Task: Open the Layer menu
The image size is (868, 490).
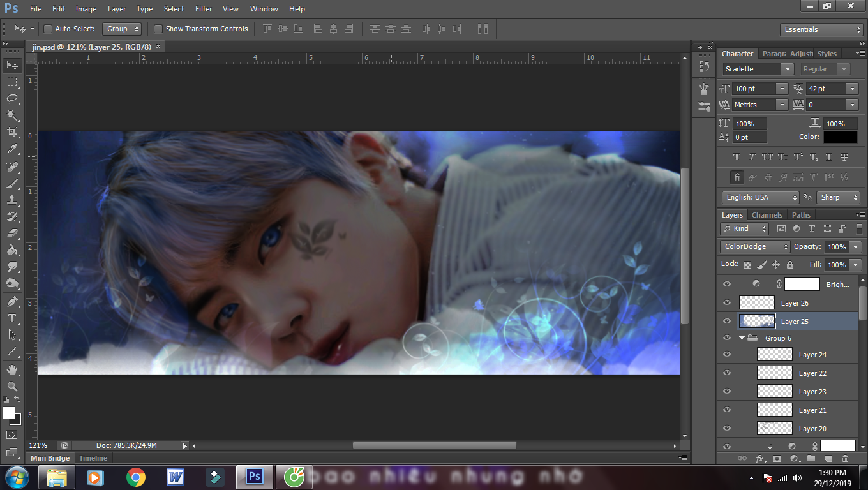Action: [117, 9]
